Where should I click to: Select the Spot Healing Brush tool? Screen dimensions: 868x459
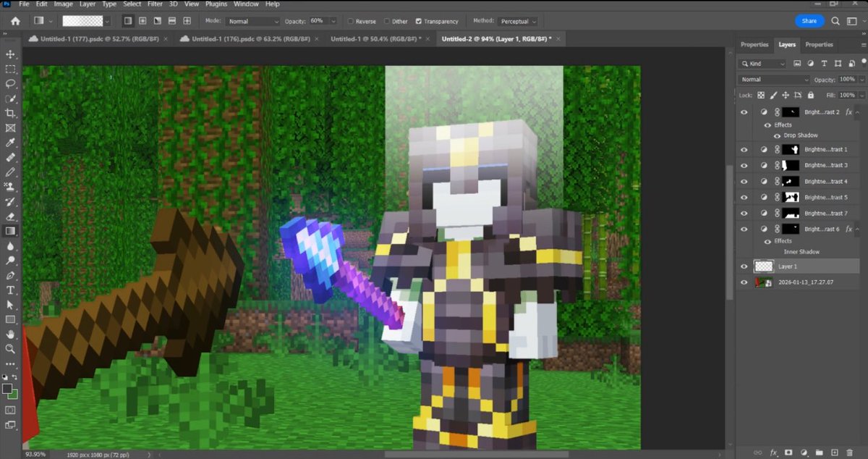pyautogui.click(x=10, y=158)
